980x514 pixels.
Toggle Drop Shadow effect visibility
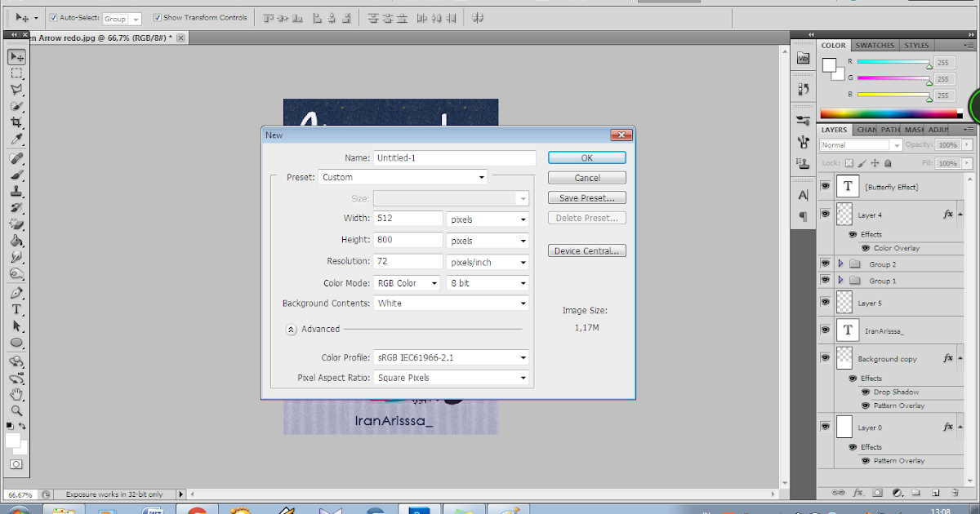[865, 392]
